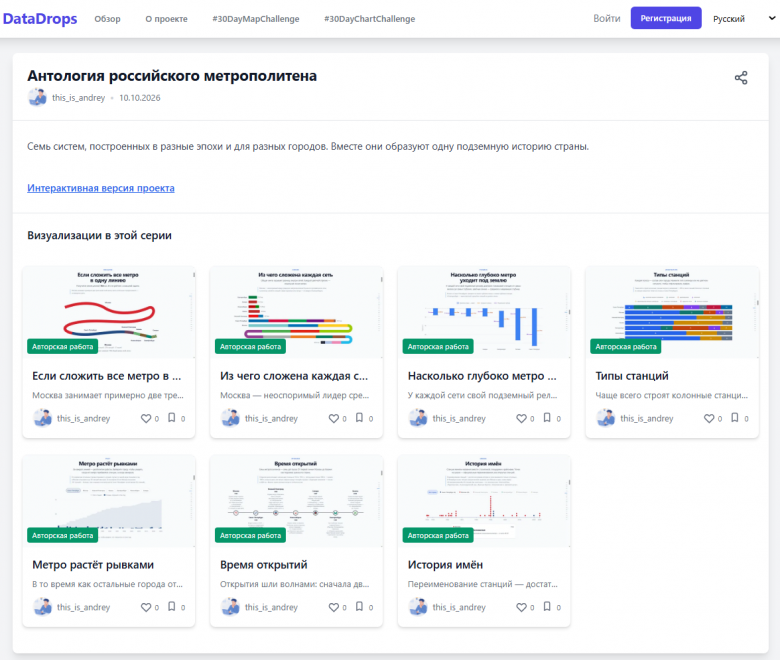Click the Регистрация button

pos(666,18)
